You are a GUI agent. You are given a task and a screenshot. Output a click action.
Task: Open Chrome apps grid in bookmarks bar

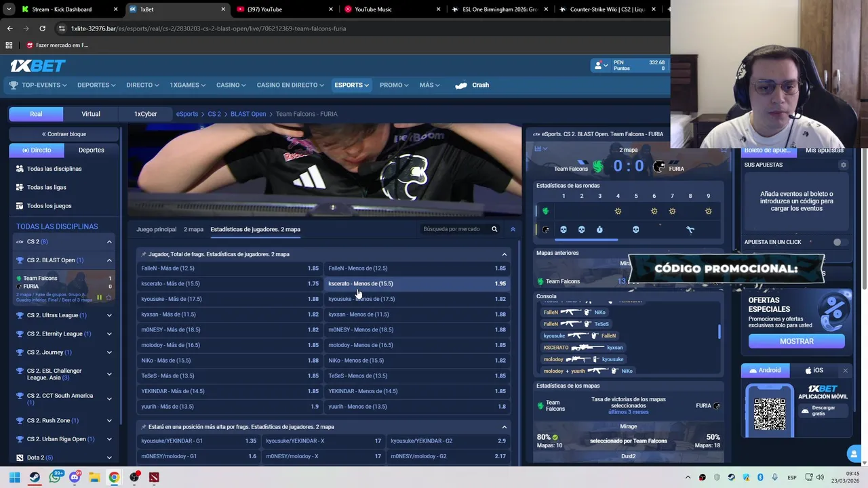pyautogui.click(x=9, y=45)
